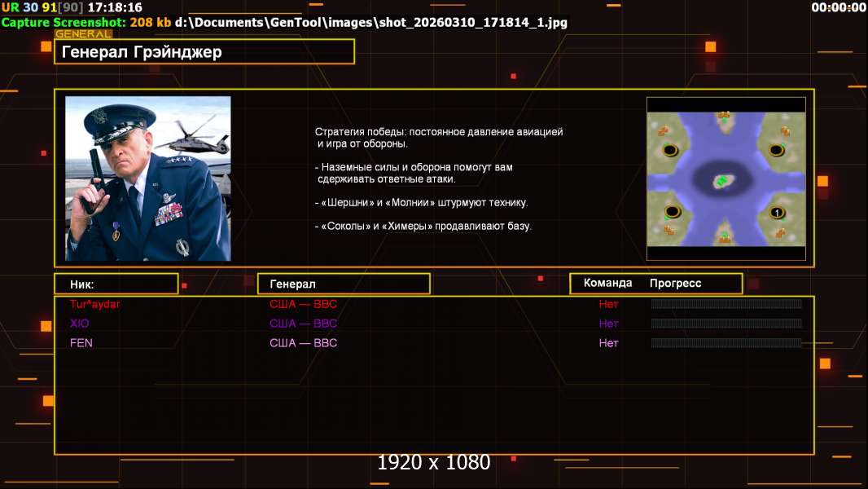Click the bottom-center supply island on minimap

[724, 237]
